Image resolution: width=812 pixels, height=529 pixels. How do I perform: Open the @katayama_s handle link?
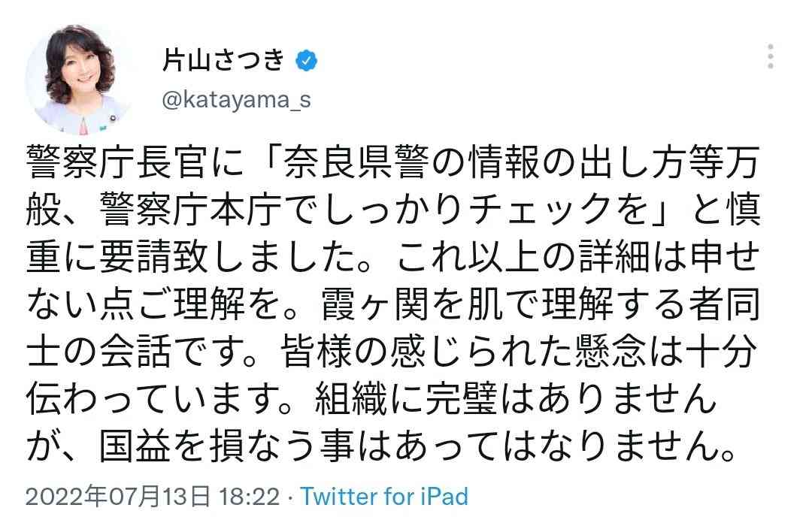pyautogui.click(x=236, y=101)
